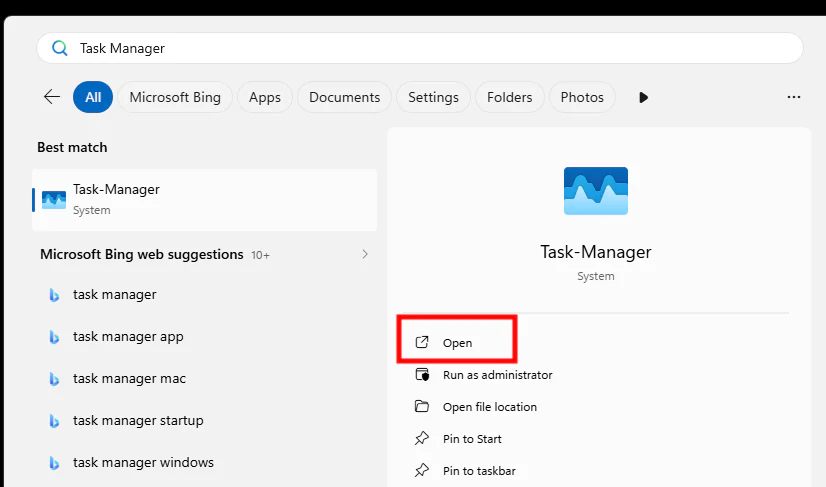Click Bing icon beside "task manager startup"

point(54,421)
